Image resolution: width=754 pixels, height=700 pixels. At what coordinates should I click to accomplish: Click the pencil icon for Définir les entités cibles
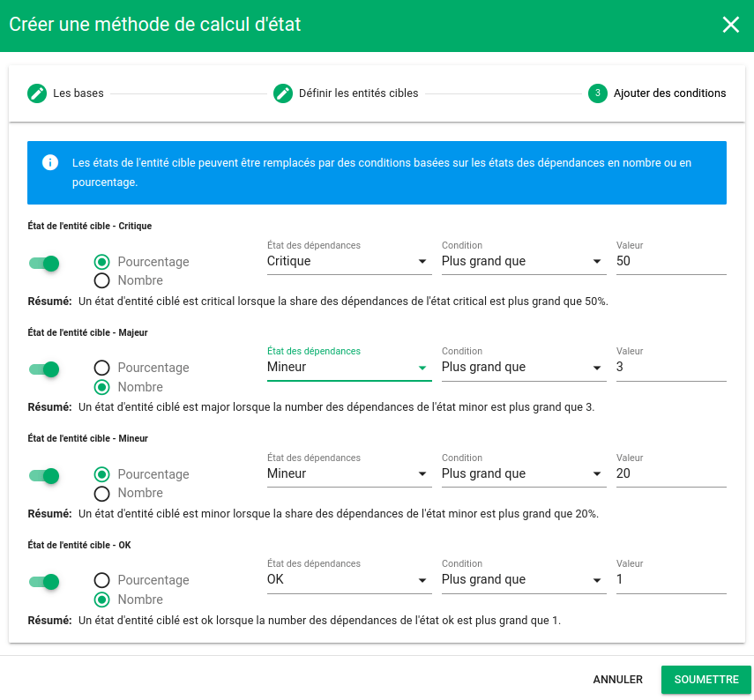tap(282, 93)
